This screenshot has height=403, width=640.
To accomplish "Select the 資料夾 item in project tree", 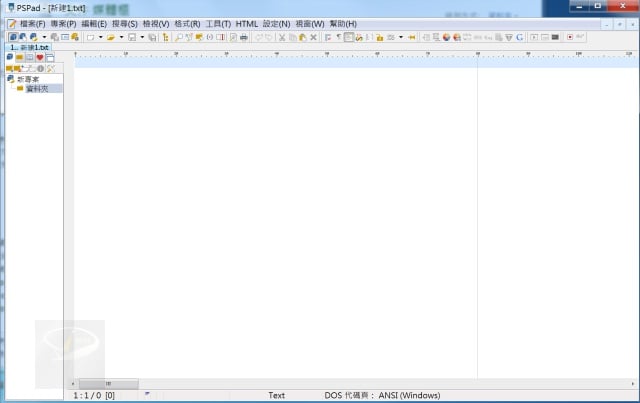I will (37, 89).
